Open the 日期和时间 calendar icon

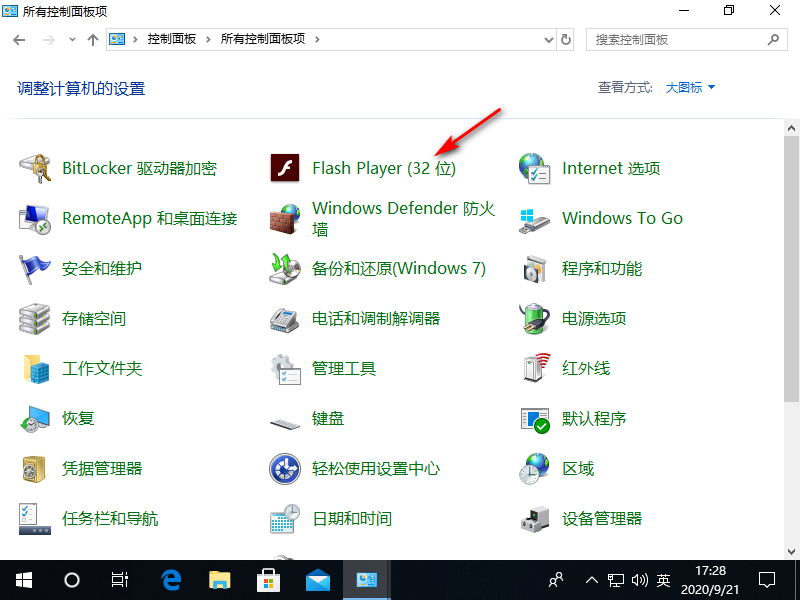coord(285,518)
